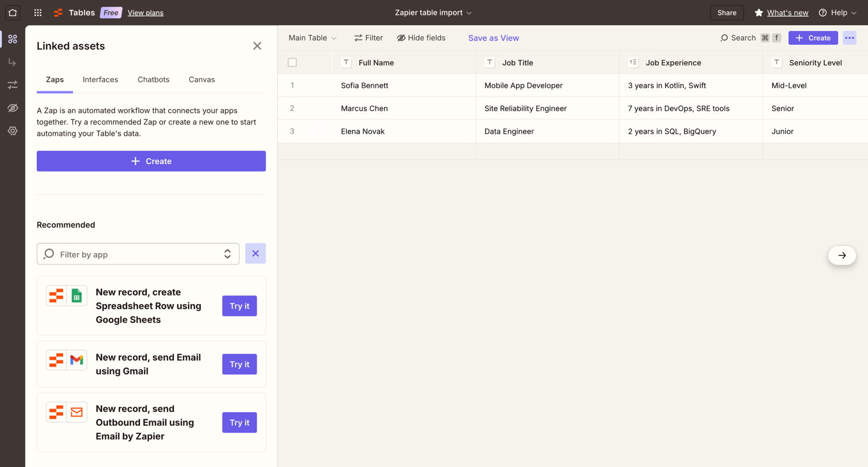Open table settings gear icon
868x467 pixels.
pyautogui.click(x=13, y=131)
